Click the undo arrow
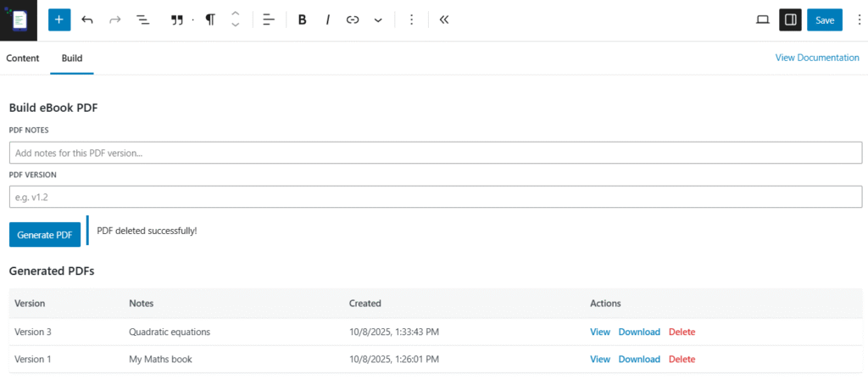The height and width of the screenshot is (391, 868). (x=87, y=20)
